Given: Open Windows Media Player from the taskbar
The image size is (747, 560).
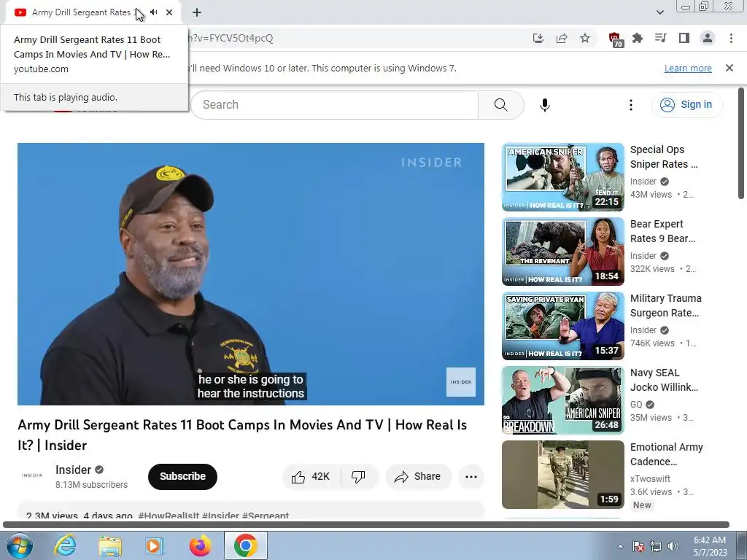Looking at the screenshot, I should [x=155, y=545].
